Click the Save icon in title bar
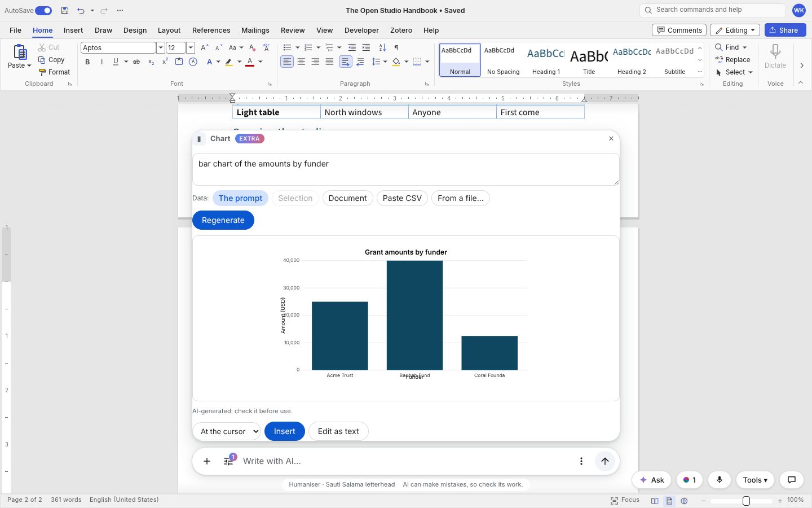The height and width of the screenshot is (508, 812). [65, 10]
